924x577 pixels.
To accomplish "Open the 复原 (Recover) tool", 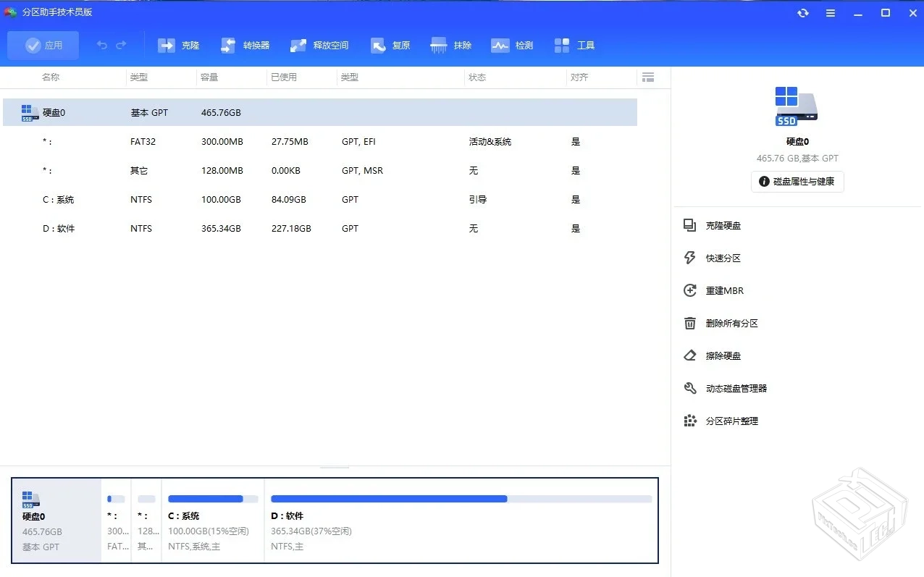I will [390, 45].
